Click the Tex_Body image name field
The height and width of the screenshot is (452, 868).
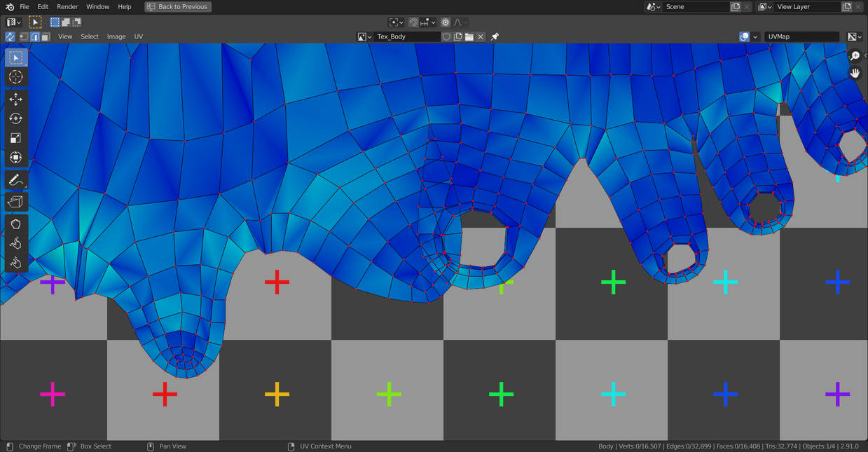pos(407,36)
